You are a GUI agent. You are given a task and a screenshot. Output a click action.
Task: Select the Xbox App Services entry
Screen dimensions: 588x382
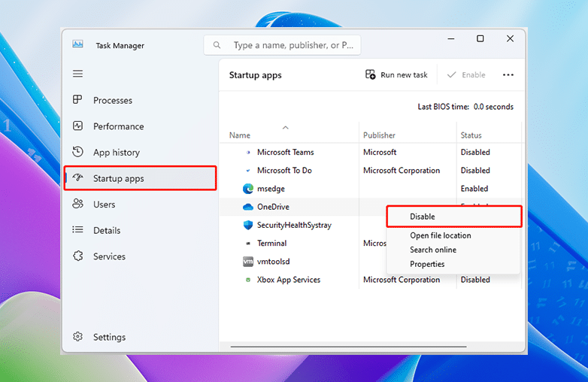point(371,280)
